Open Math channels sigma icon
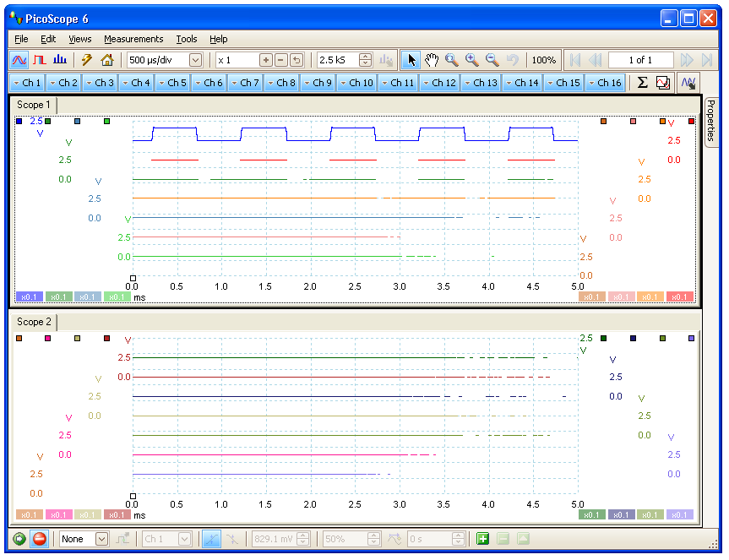The height and width of the screenshot is (560, 729). click(642, 83)
